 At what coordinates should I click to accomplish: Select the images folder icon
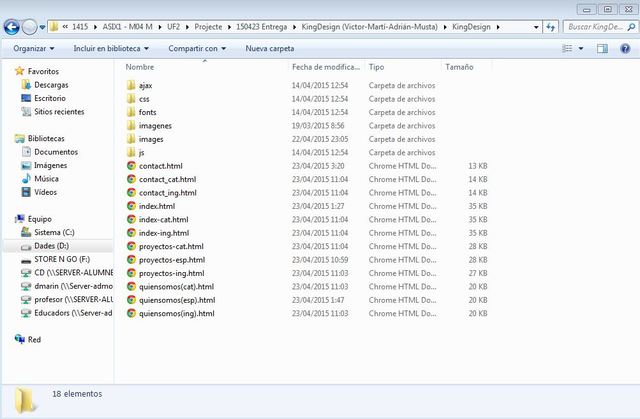pyautogui.click(x=131, y=139)
